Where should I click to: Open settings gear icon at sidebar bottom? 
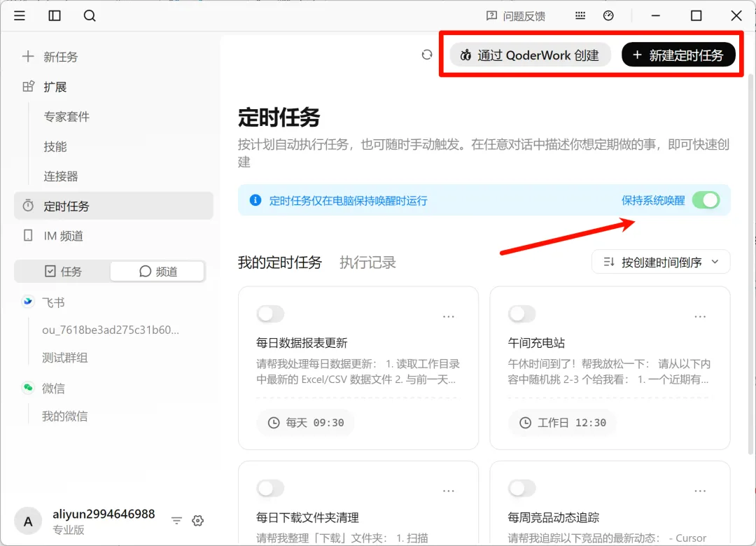click(x=197, y=520)
